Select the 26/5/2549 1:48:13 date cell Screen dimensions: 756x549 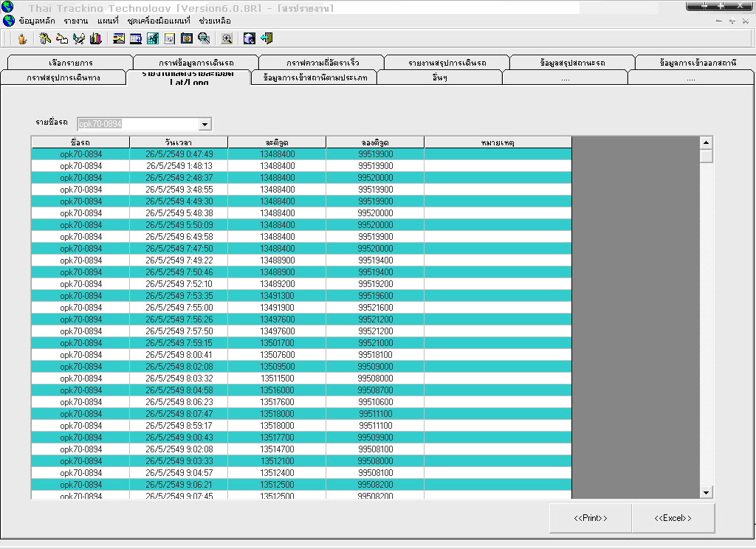point(179,166)
